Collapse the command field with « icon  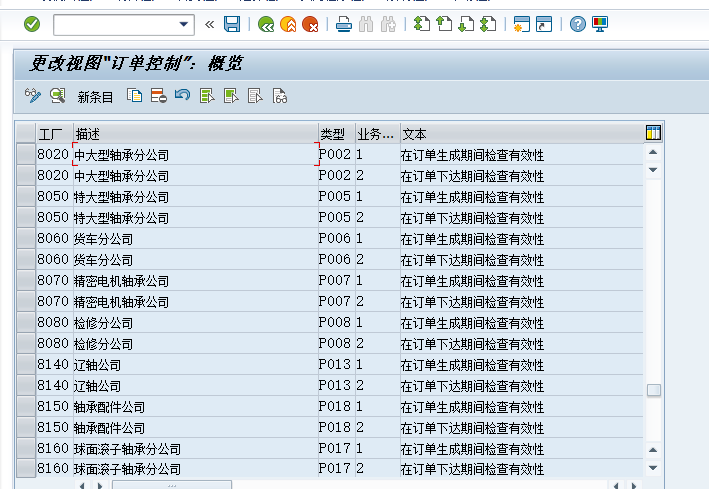[x=209, y=24]
